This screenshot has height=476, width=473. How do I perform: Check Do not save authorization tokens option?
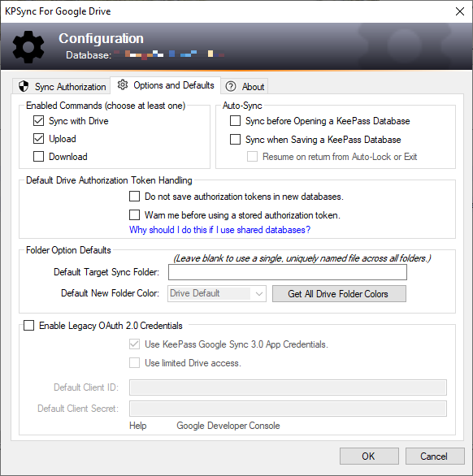pyautogui.click(x=135, y=197)
